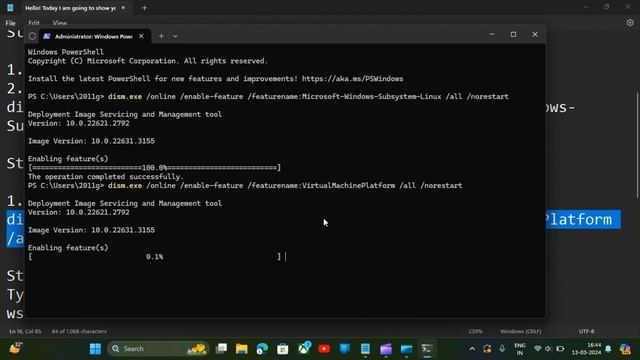The height and width of the screenshot is (360, 640).
Task: Click the second 'Image Version: 10.0.22631.3155' line
Action: click(x=91, y=230)
